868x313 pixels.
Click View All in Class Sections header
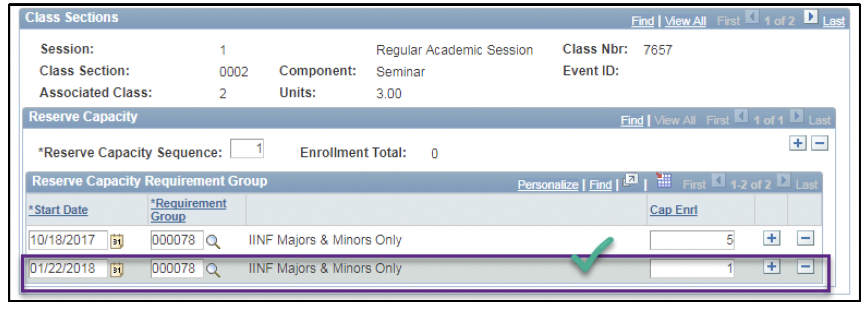[685, 21]
